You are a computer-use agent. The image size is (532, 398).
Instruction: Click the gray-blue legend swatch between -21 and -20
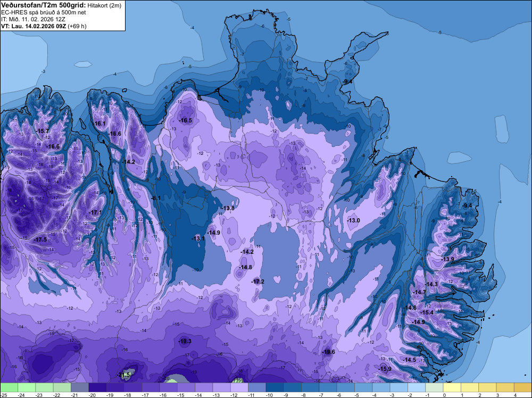coord(80,387)
